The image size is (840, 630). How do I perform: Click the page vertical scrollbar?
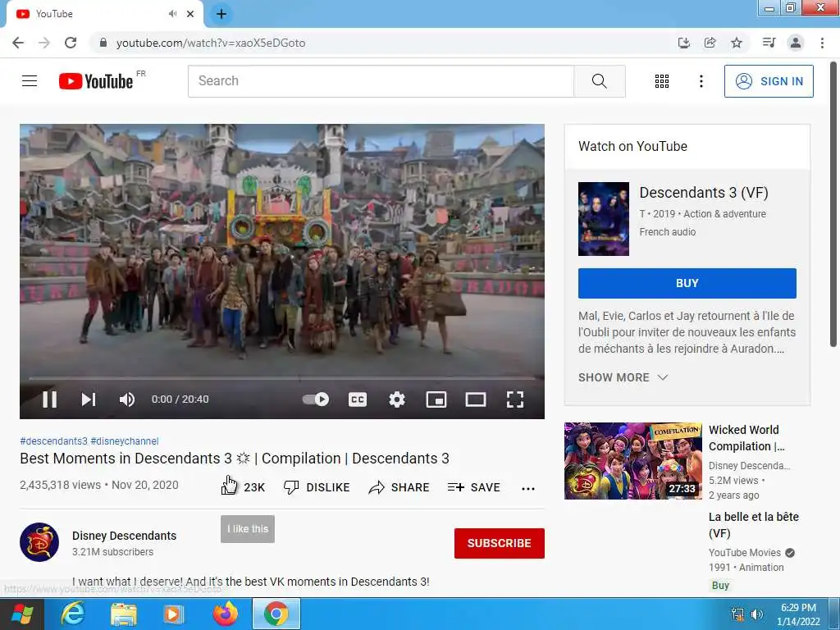tap(833, 204)
